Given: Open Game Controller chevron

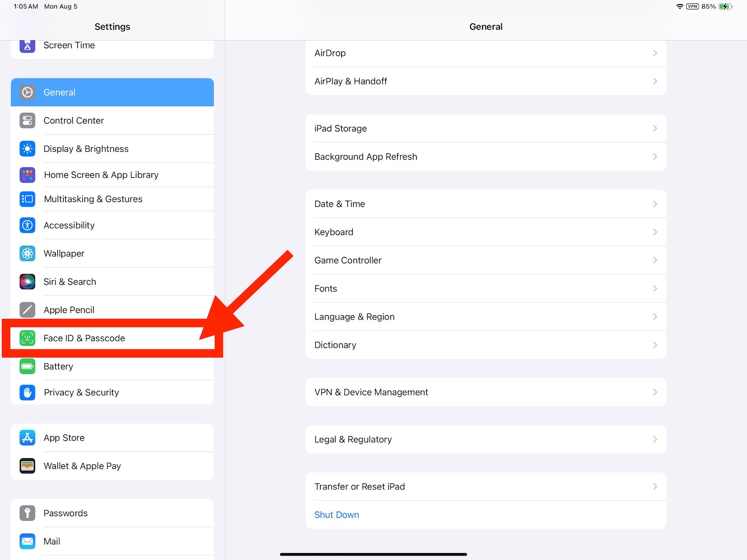Looking at the screenshot, I should coord(655,260).
